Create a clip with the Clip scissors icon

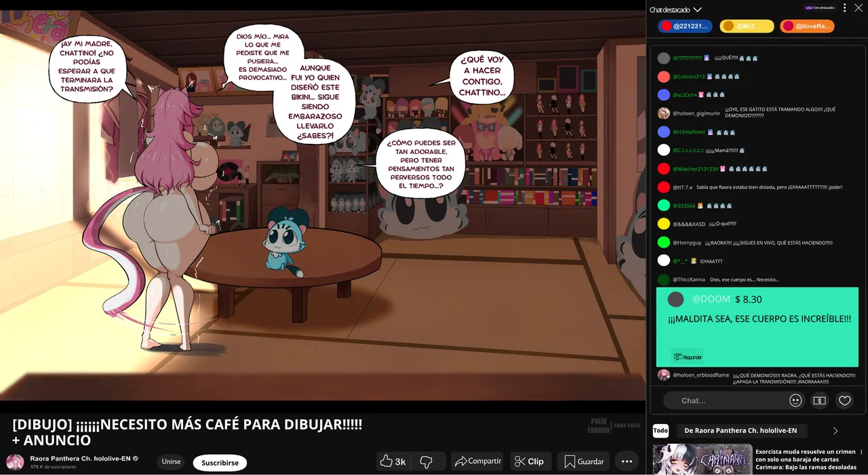click(x=530, y=461)
